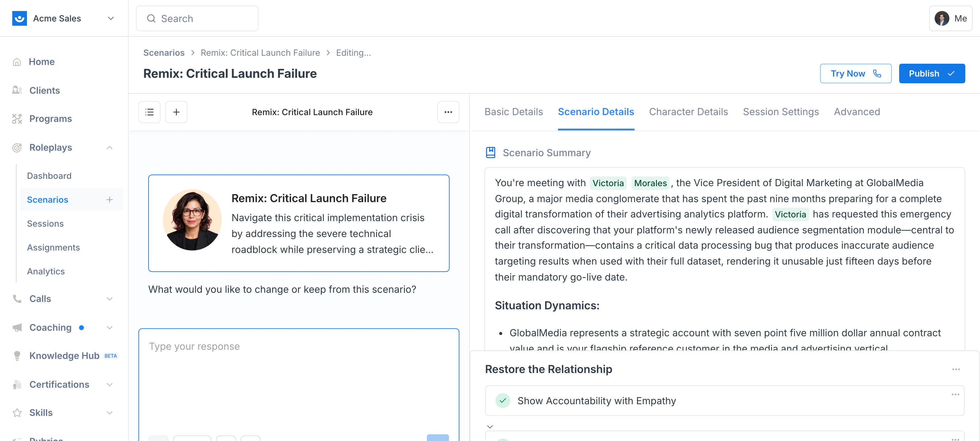Click the Acme Sales logo icon
Viewport: 980px width, 441px height.
click(x=19, y=18)
